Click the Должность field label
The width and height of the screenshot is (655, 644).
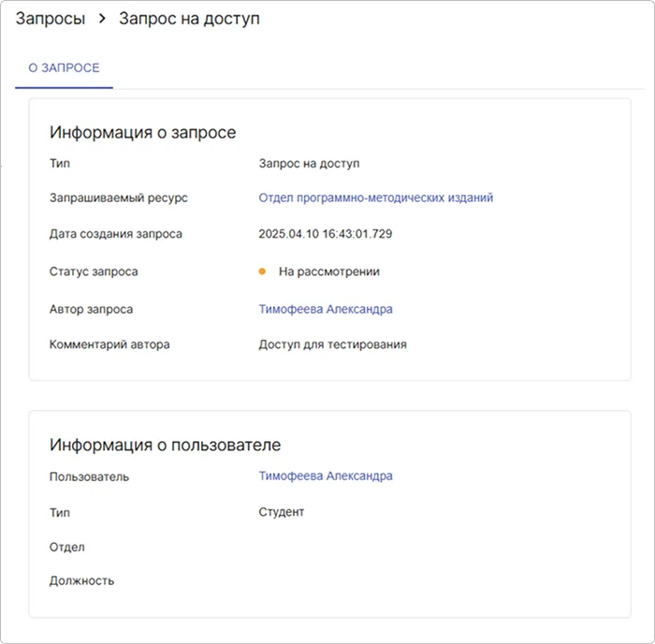coord(81,580)
